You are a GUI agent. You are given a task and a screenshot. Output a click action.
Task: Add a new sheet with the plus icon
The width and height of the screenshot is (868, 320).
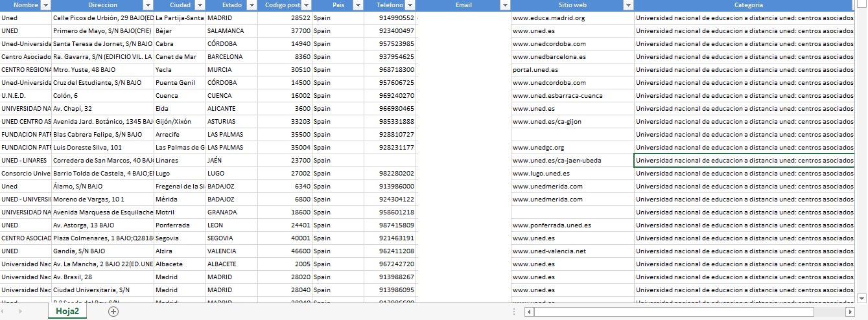pyautogui.click(x=113, y=312)
